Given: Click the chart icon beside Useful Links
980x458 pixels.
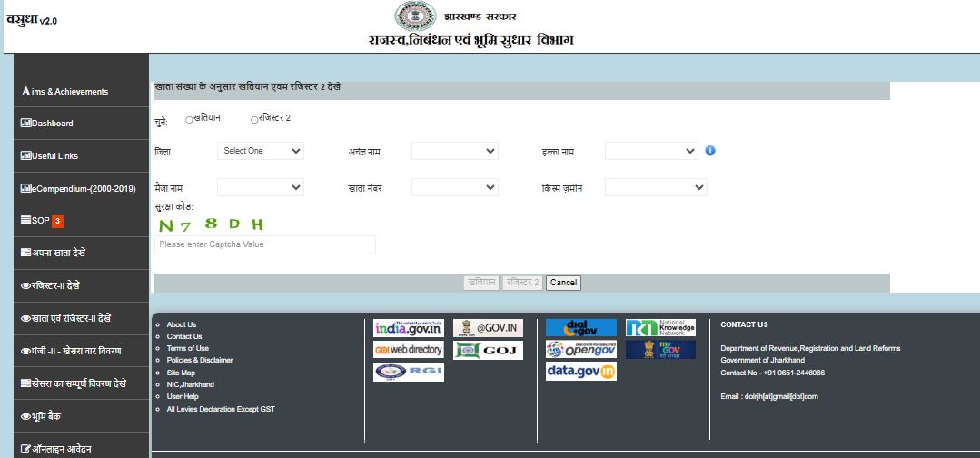Looking at the screenshot, I should pos(25,155).
